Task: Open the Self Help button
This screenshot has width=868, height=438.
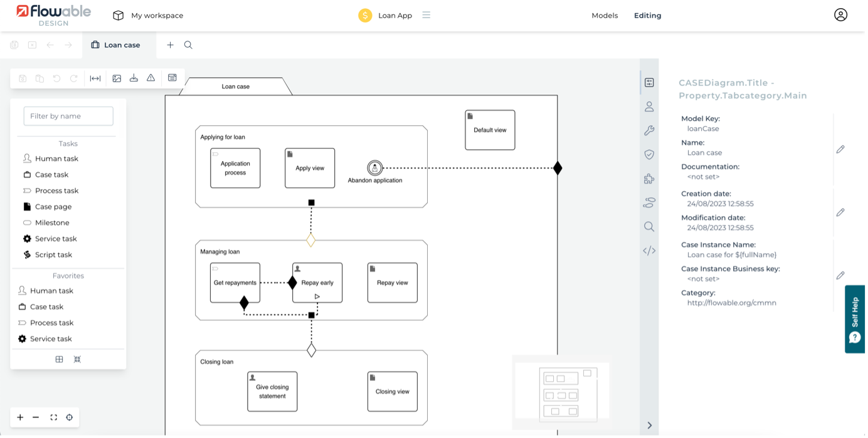Action: (x=855, y=320)
